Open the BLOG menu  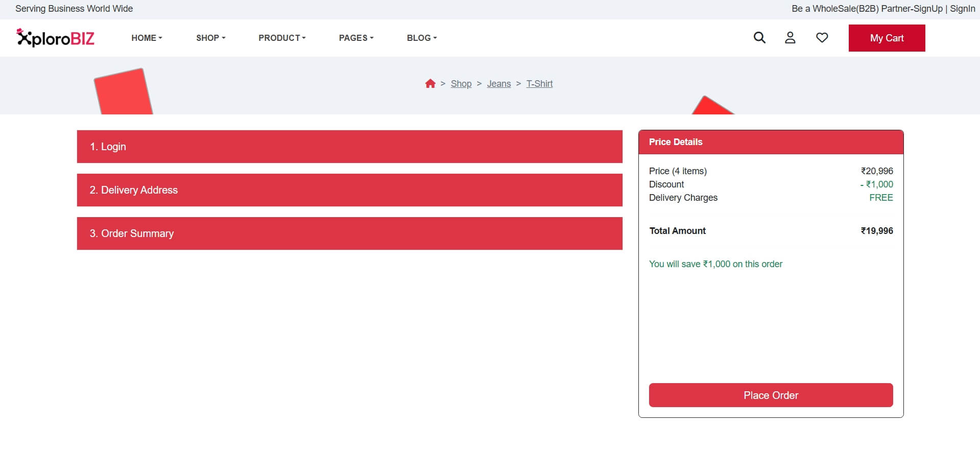(x=421, y=38)
